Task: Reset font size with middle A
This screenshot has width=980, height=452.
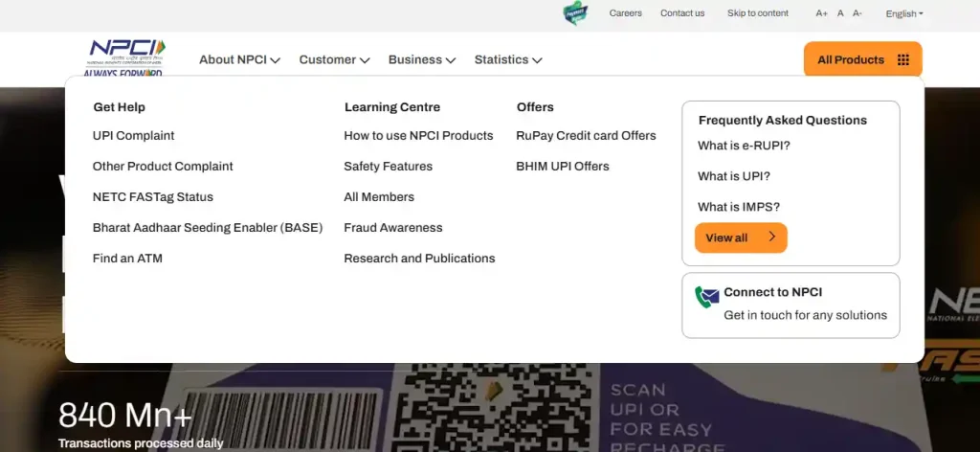Action: tap(840, 13)
